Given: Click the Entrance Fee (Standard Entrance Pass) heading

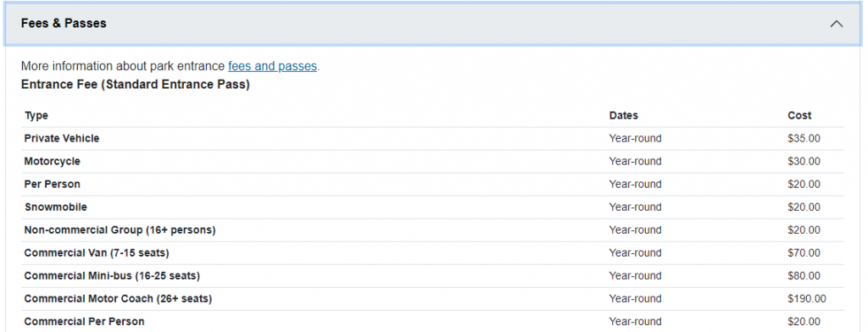Looking at the screenshot, I should (x=135, y=86).
